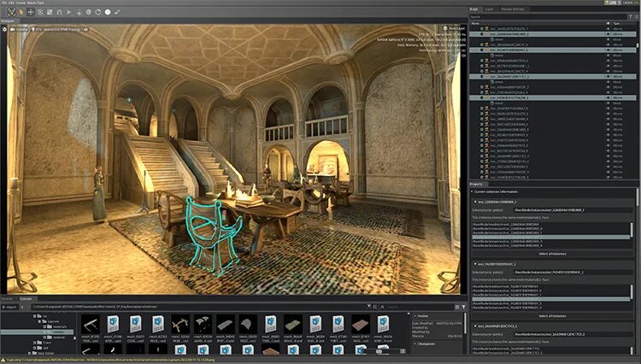
Task: Click the content browser path field
Action: pos(197,307)
